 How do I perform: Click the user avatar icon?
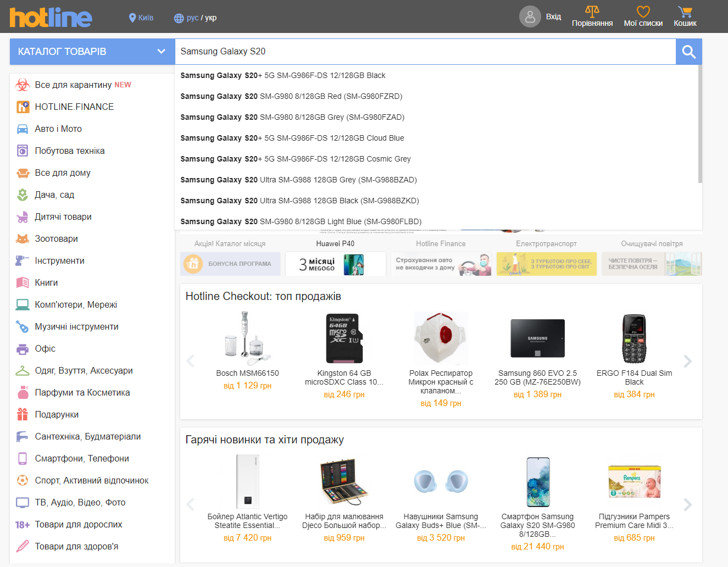pos(530,17)
